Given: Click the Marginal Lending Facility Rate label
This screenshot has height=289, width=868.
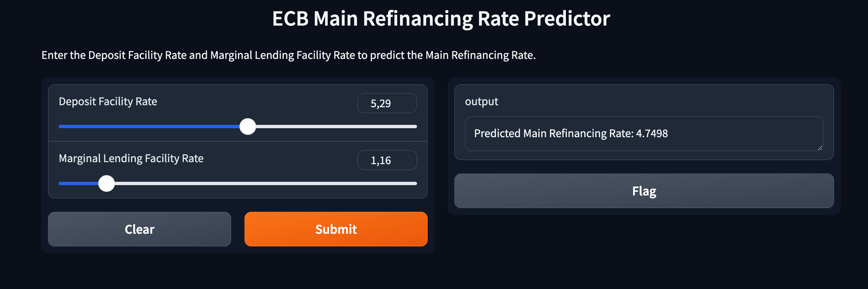Looking at the screenshot, I should click(x=131, y=158).
